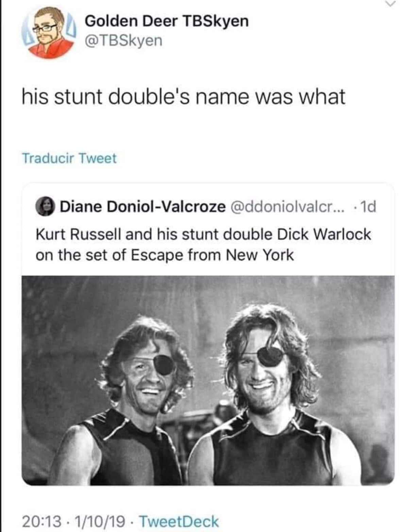Open the TweetDeck source link

pyautogui.click(x=179, y=521)
